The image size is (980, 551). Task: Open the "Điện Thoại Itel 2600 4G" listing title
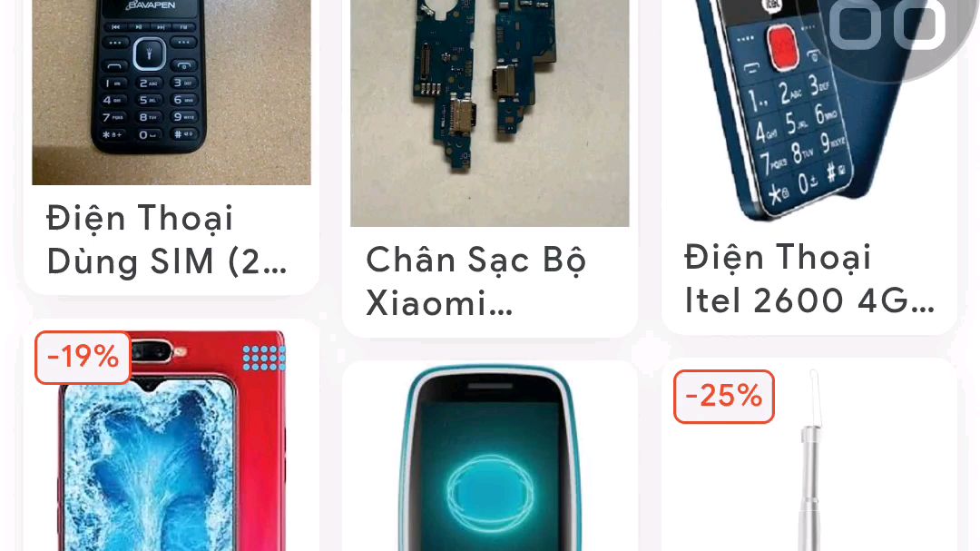pos(809,279)
